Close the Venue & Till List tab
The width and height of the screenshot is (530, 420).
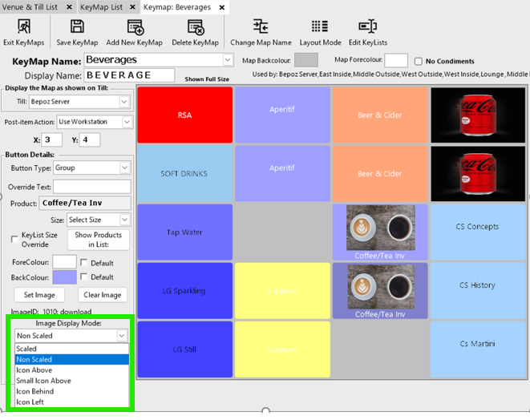70,6
